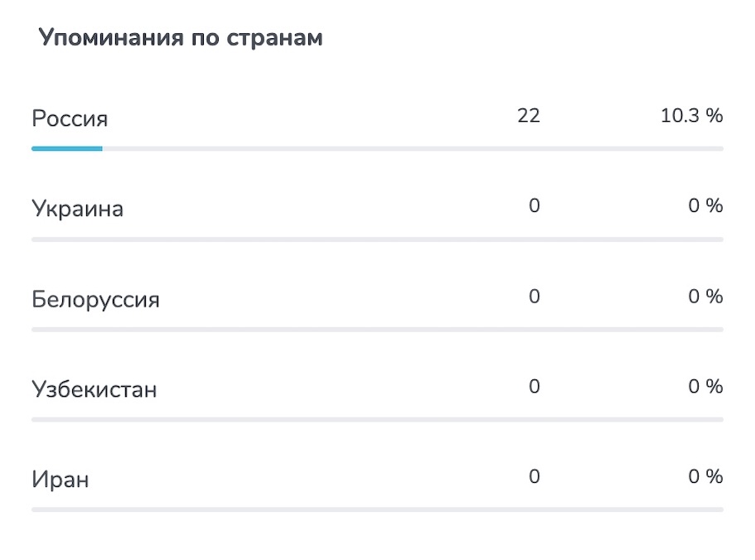Click the Узбекистан progress bar
Image resolution: width=755 pixels, height=560 pixels.
378,419
